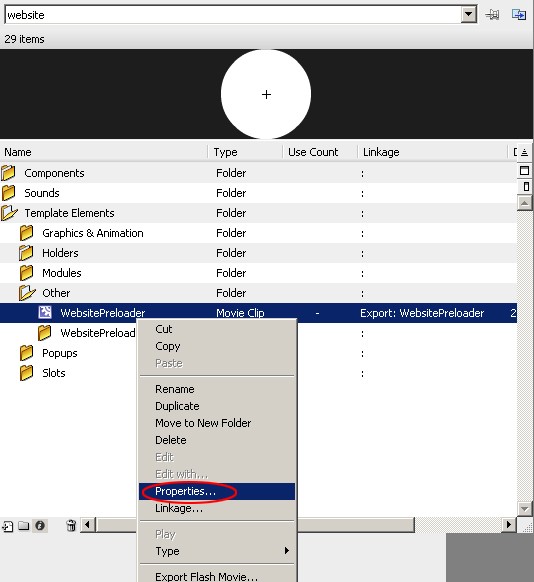The height and width of the screenshot is (582, 534).
Task: Expand the Slots folder
Action: coord(27,373)
